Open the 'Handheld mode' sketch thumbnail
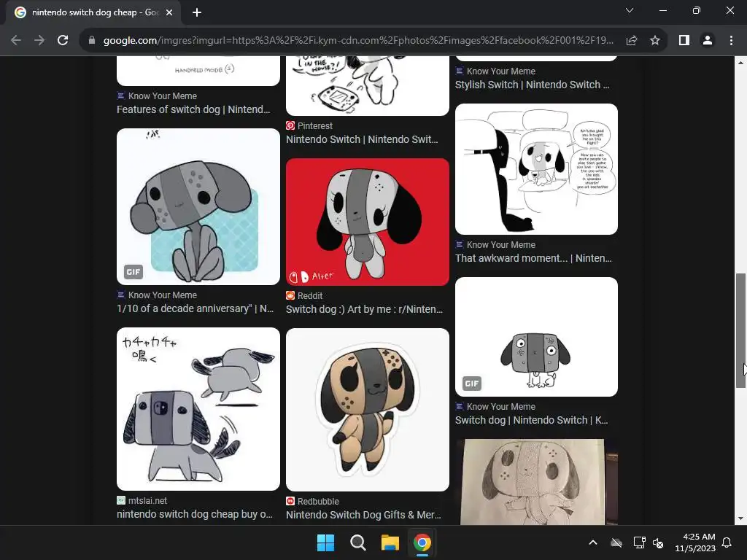Viewport: 747px width, 560px height. (198, 71)
